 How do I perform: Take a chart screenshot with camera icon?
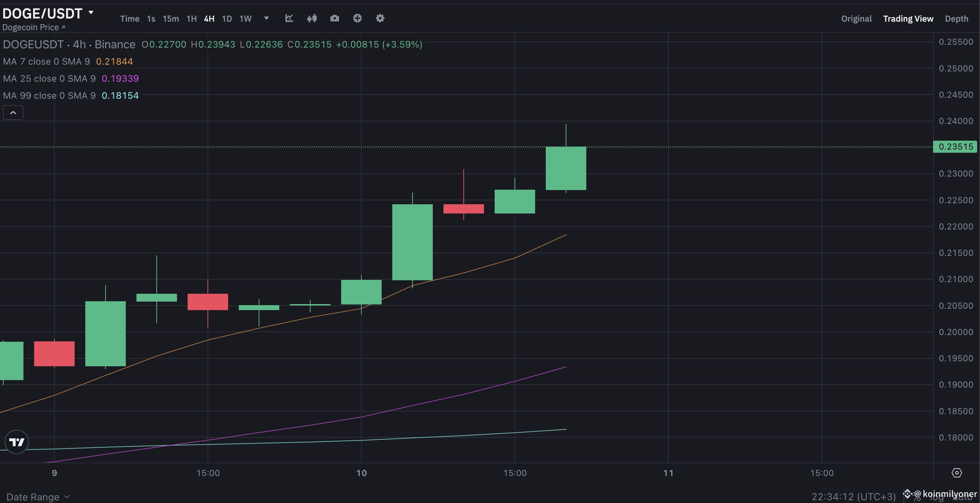334,18
